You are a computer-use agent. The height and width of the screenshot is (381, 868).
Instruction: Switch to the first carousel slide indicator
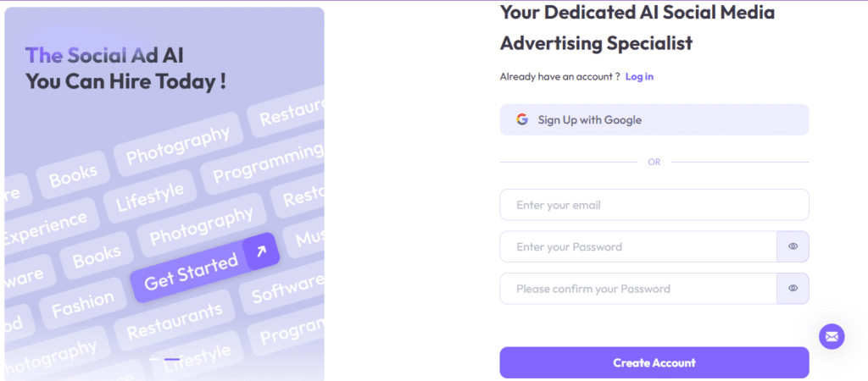pos(154,360)
